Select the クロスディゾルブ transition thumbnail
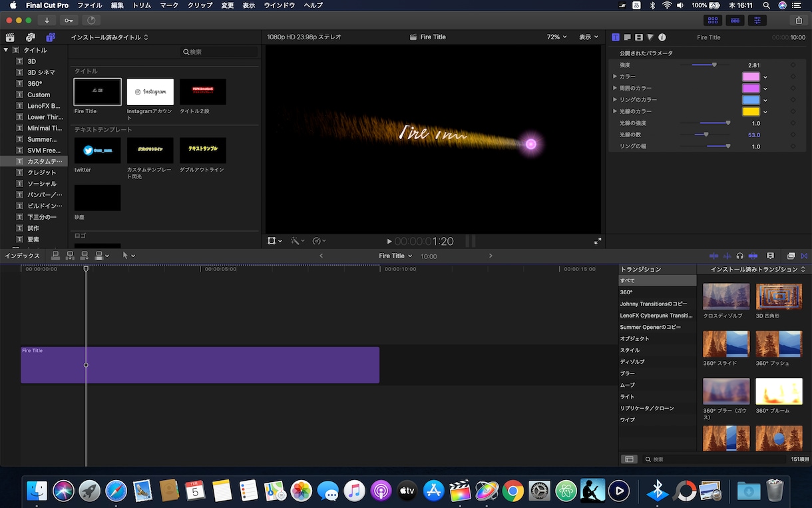This screenshot has width=812, height=508. coord(726,296)
